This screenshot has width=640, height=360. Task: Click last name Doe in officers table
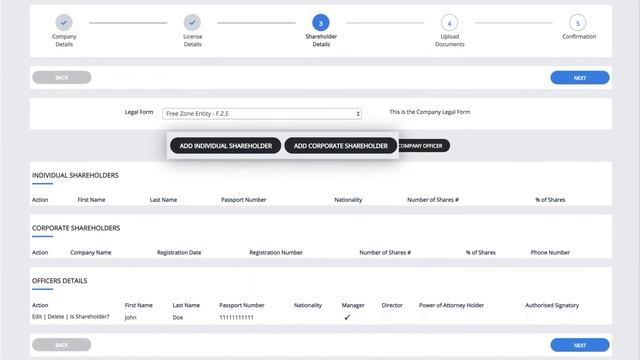tap(178, 317)
